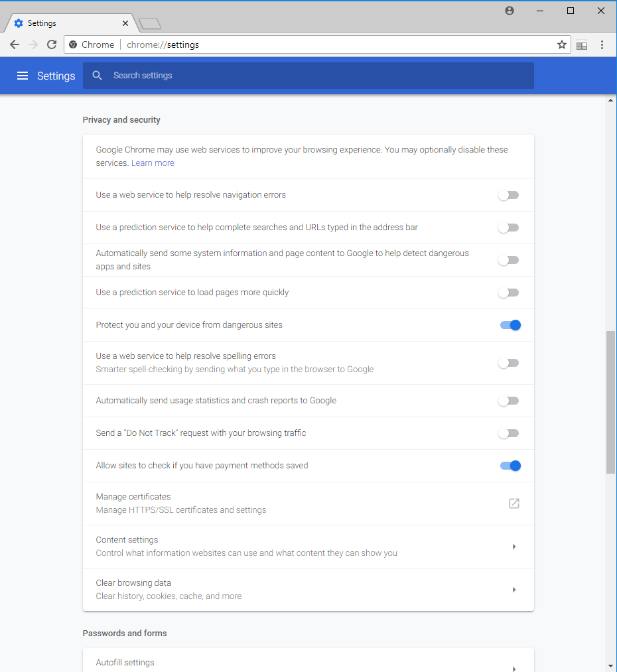The image size is (617, 672).
Task: Click the scrollbar up arrow
Action: (610, 100)
